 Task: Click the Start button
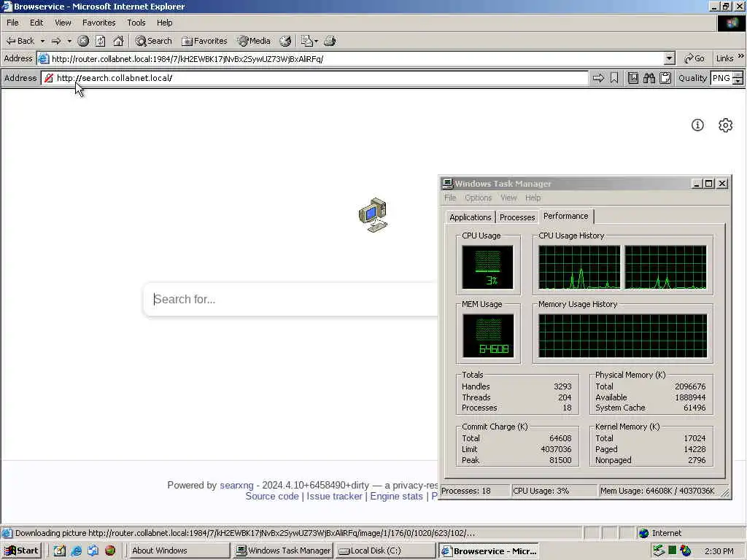pyautogui.click(x=21, y=551)
